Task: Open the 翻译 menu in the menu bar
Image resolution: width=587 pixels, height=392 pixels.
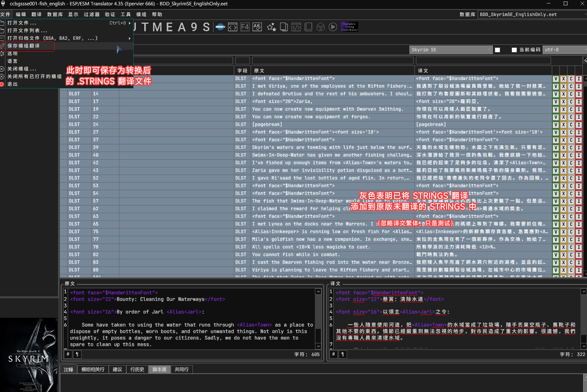Action: coord(36,15)
